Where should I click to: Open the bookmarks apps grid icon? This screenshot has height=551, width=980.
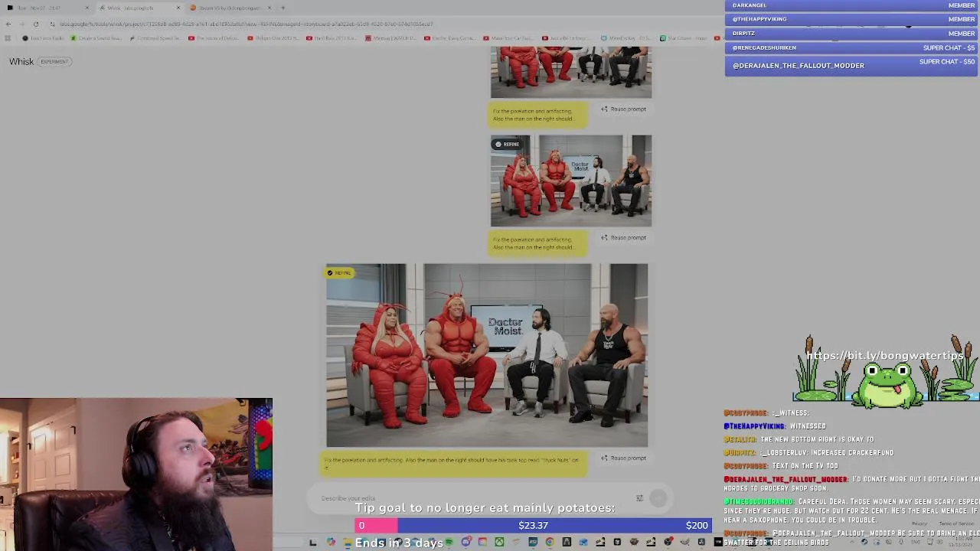[8, 37]
